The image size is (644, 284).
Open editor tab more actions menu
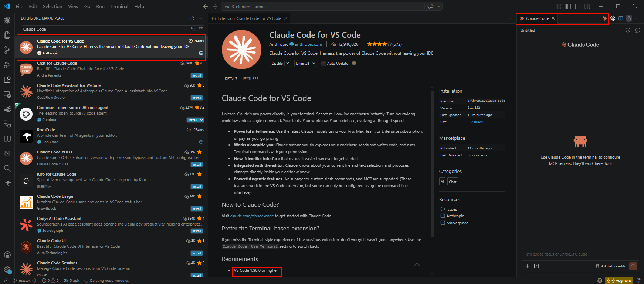click(x=509, y=18)
